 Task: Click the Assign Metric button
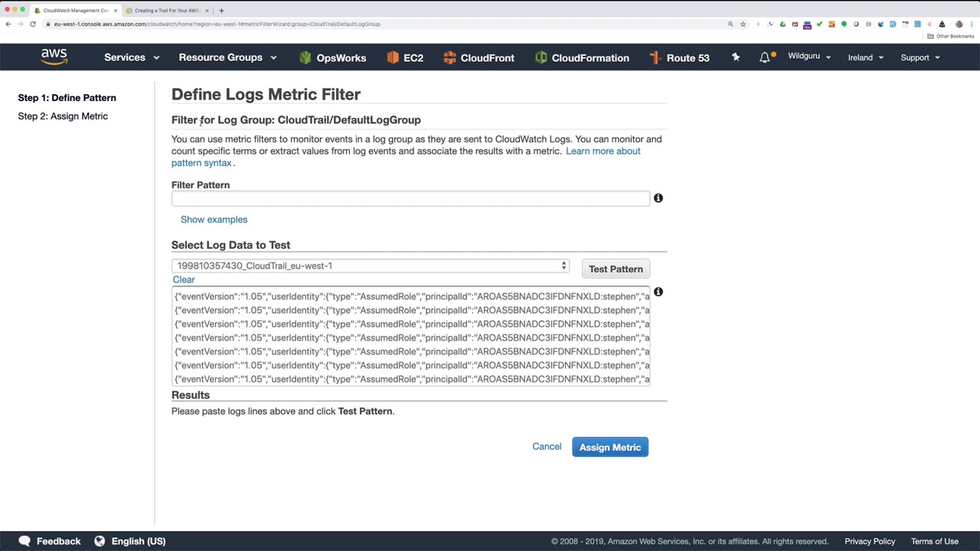click(x=609, y=447)
